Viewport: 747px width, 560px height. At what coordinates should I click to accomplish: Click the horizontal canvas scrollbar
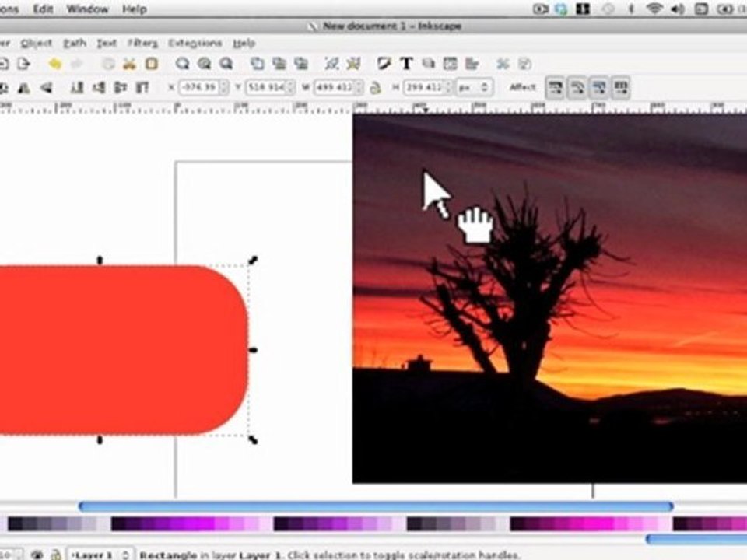[x=377, y=506]
